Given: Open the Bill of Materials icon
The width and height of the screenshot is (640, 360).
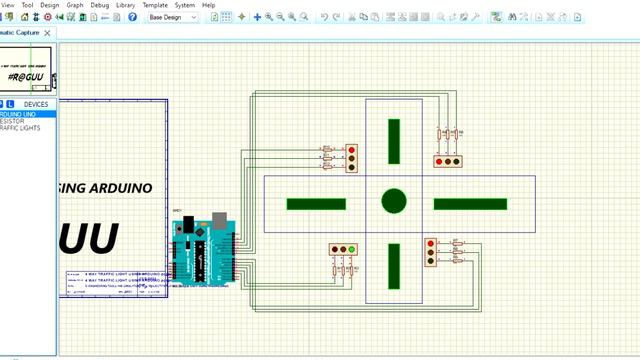Looking at the screenshot, I should tap(94, 17).
